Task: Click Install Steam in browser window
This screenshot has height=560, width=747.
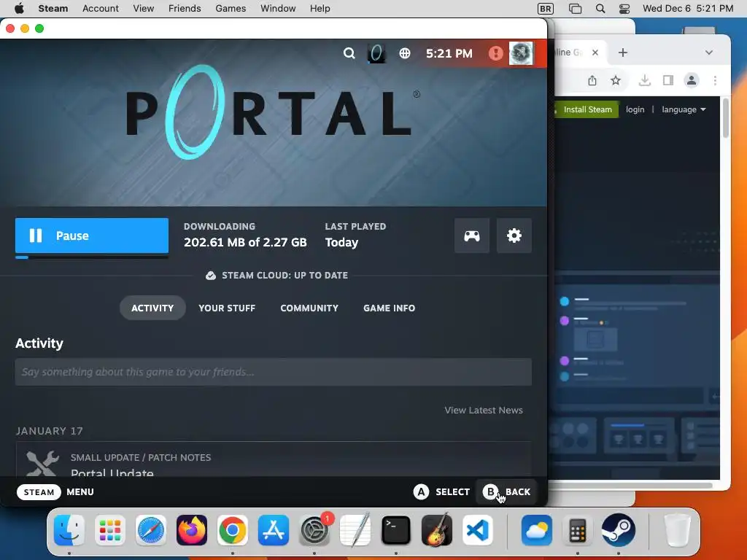Action: 587,109
